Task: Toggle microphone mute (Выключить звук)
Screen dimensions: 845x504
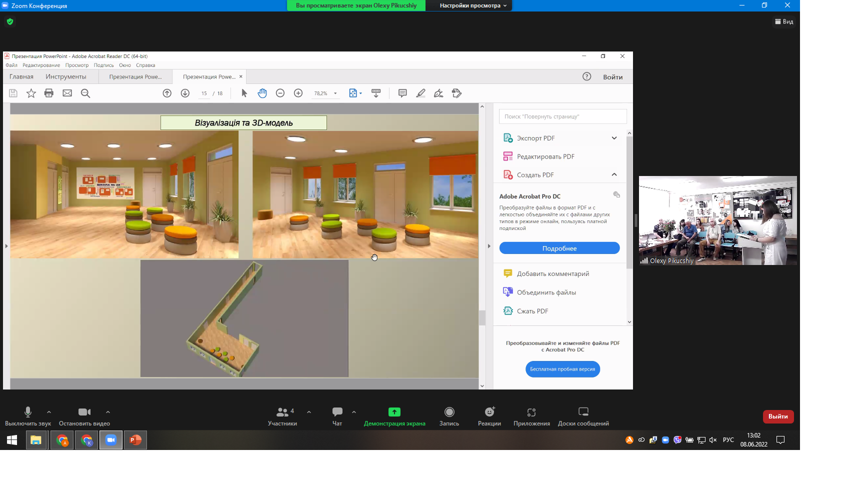Action: click(28, 416)
